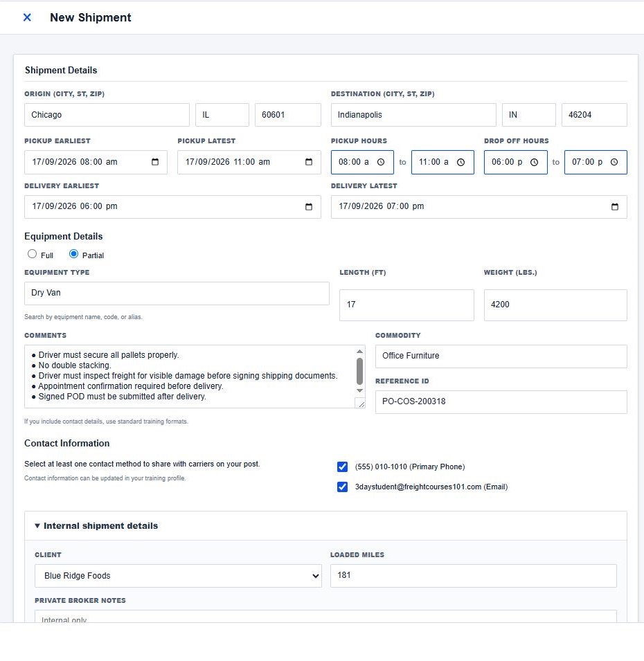Click the Comments resize handle

coord(361,404)
